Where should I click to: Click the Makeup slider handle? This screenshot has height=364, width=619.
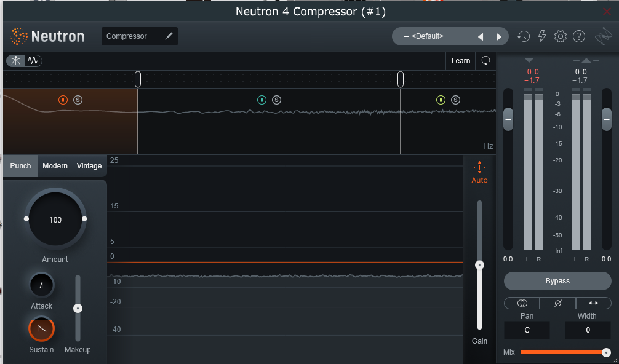[x=78, y=309]
